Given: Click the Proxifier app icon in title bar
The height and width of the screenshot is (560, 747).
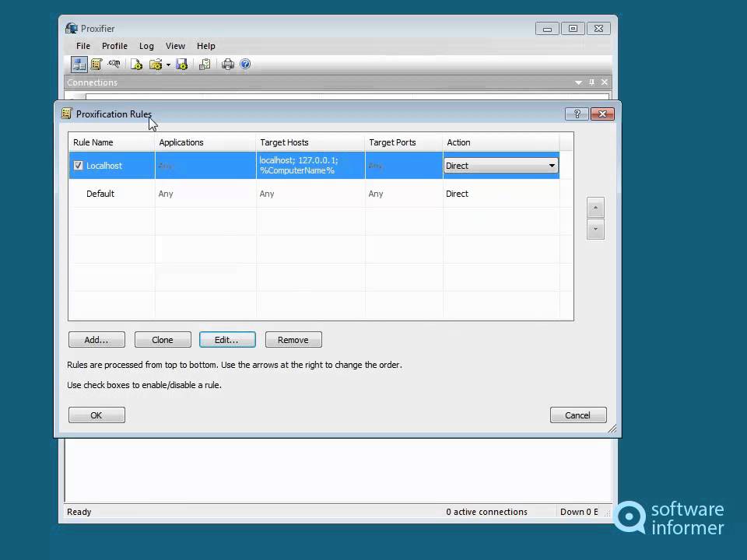Looking at the screenshot, I should [x=72, y=29].
